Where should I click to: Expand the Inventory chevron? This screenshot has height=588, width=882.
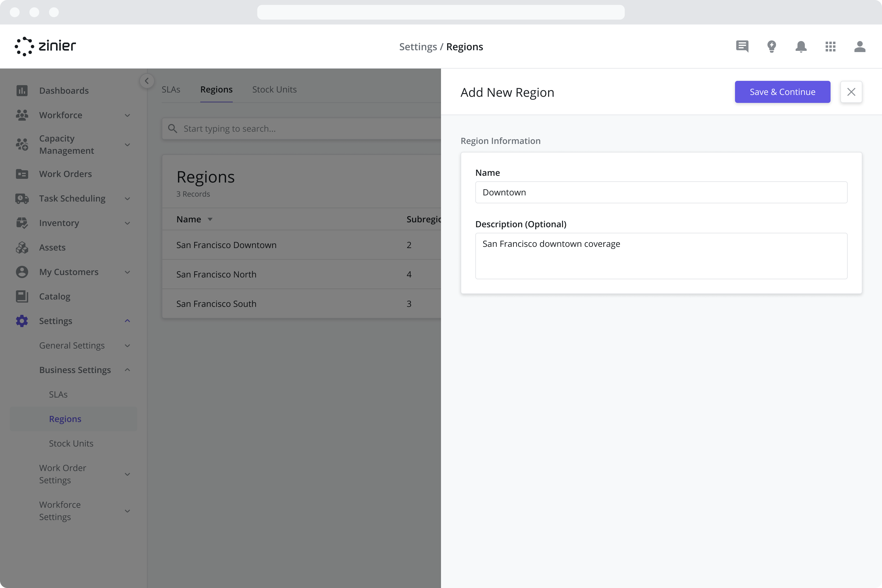coord(127,223)
